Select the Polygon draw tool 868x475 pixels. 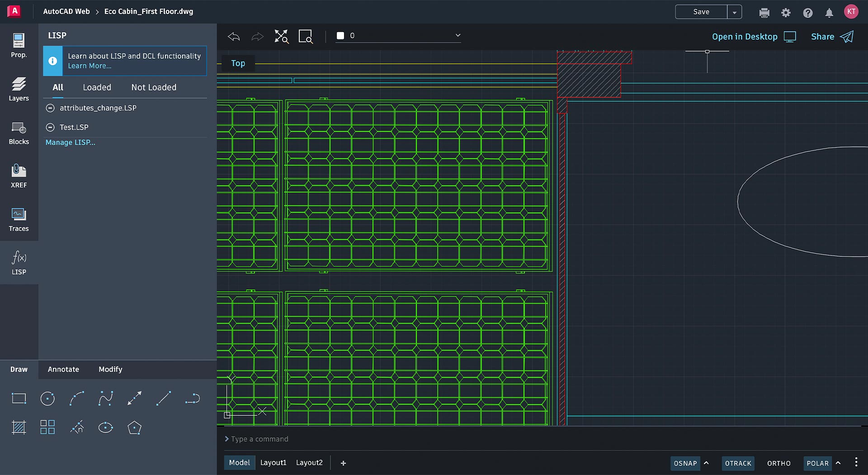point(134,427)
